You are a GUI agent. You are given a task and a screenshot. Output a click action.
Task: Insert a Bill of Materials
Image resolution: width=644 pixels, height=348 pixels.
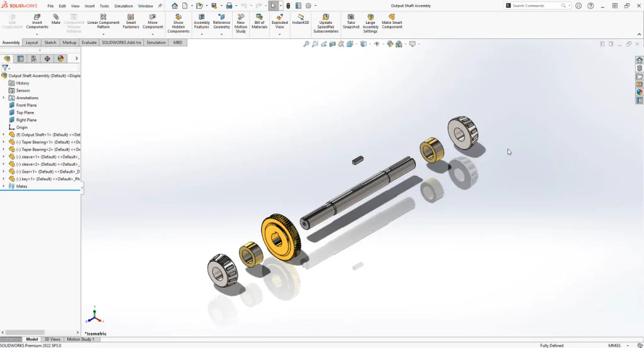259,22
